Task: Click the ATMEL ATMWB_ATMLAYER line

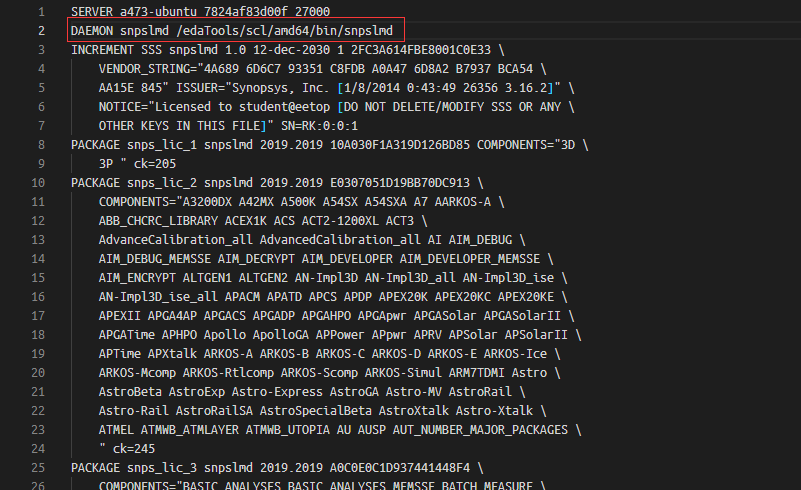Action: (340, 430)
